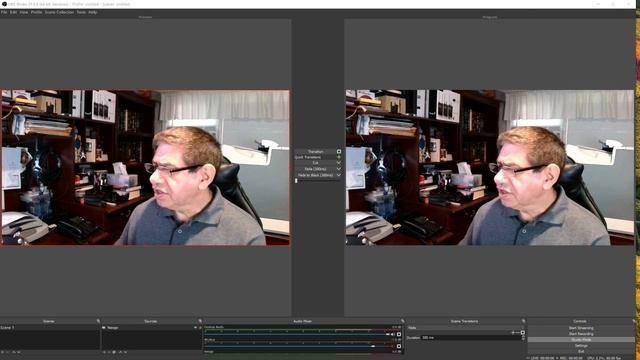Image resolution: width=640 pixels, height=360 pixels.
Task: Select the source row in Sources list
Action: 151,328
